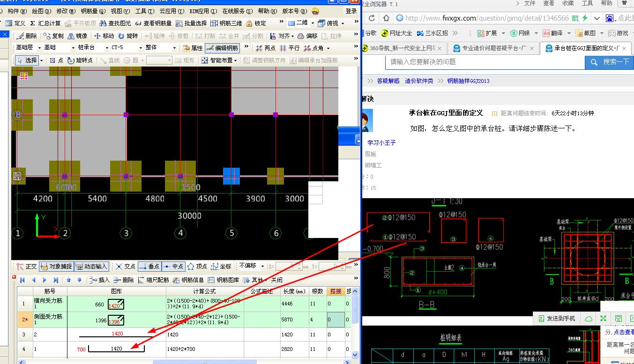Select the 旋转点 rotate point tool
This screenshot has height=364, width=634.
[80, 60]
